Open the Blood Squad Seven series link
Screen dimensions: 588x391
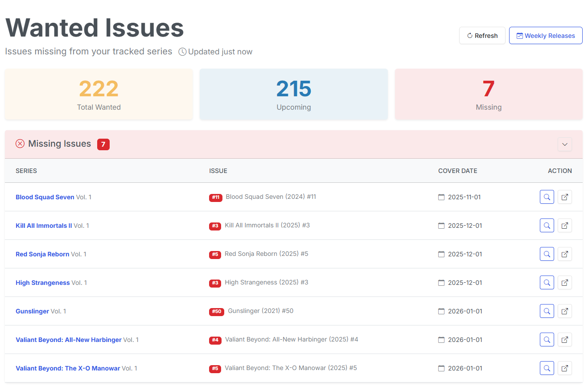click(45, 197)
